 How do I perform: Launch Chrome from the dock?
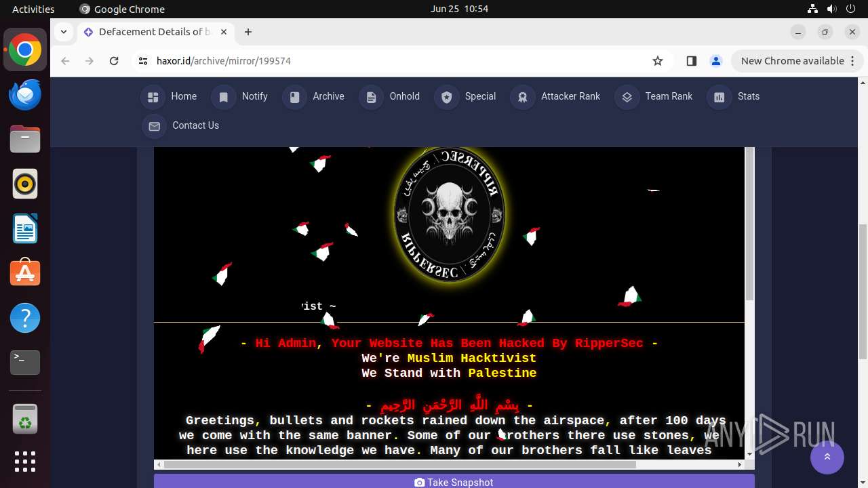click(x=25, y=50)
